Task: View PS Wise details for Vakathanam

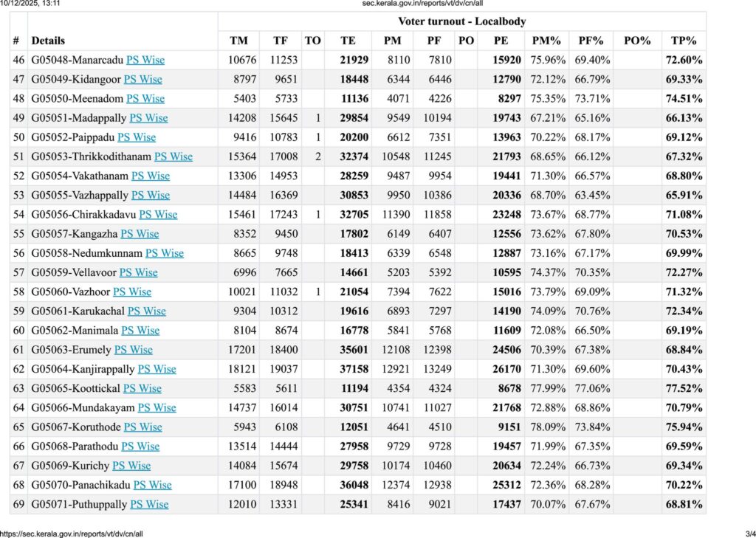Action: (x=151, y=176)
